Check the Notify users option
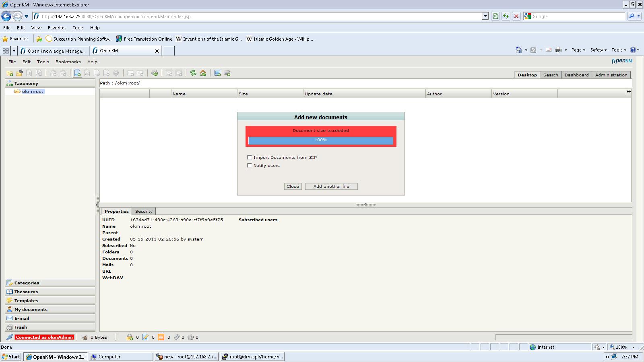The image size is (644, 362). (250, 165)
